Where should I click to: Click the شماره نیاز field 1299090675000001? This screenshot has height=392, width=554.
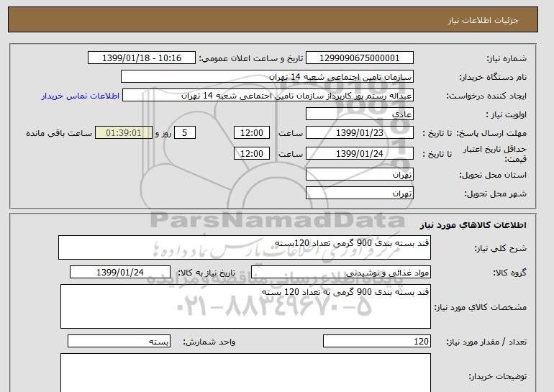[359, 58]
